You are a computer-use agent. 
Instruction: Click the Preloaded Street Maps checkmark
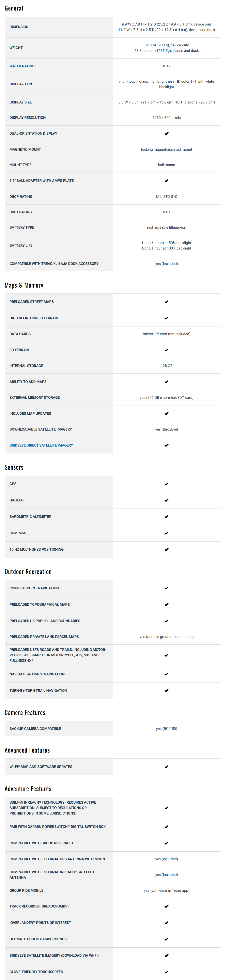pos(166,302)
